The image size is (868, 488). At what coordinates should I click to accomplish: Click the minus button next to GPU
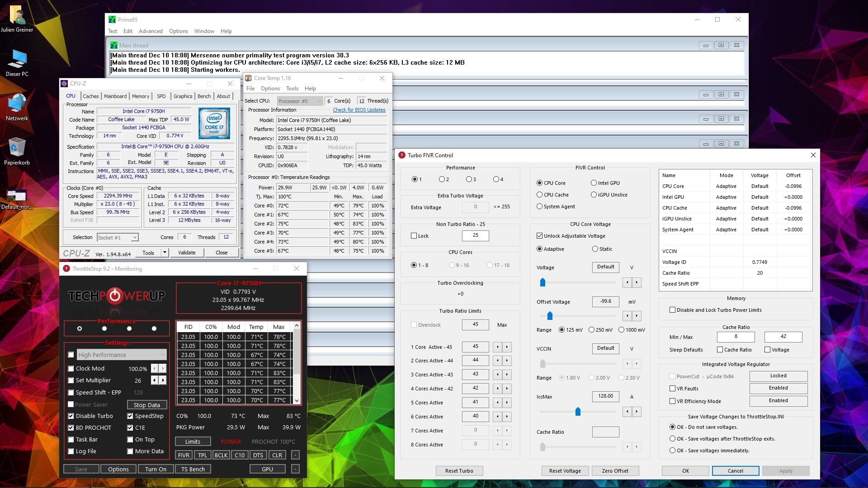click(295, 469)
